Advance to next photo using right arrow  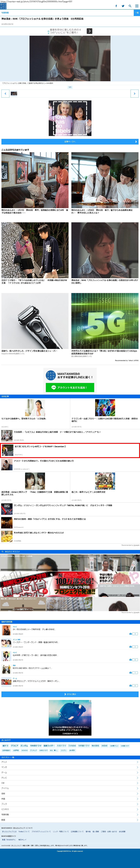(135, 93)
